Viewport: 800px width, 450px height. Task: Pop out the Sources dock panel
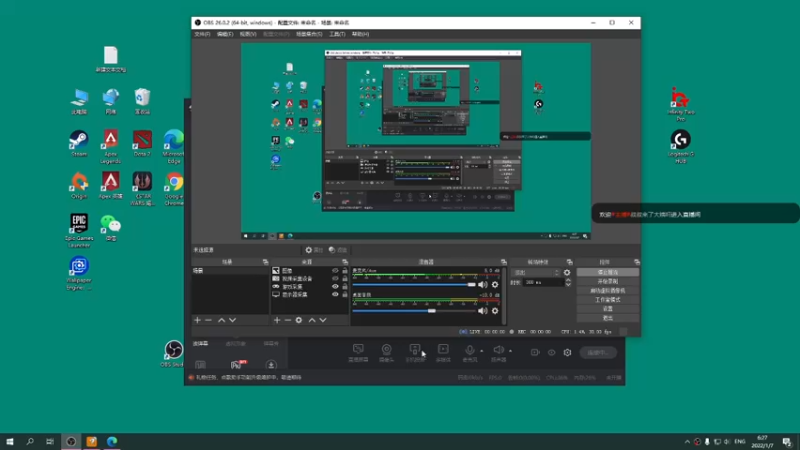point(345,262)
